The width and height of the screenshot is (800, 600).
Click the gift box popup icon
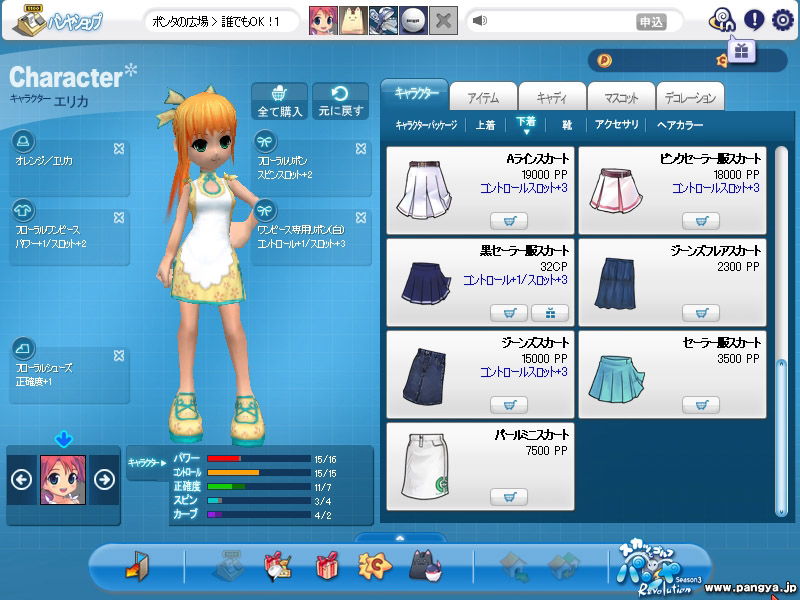click(x=741, y=51)
